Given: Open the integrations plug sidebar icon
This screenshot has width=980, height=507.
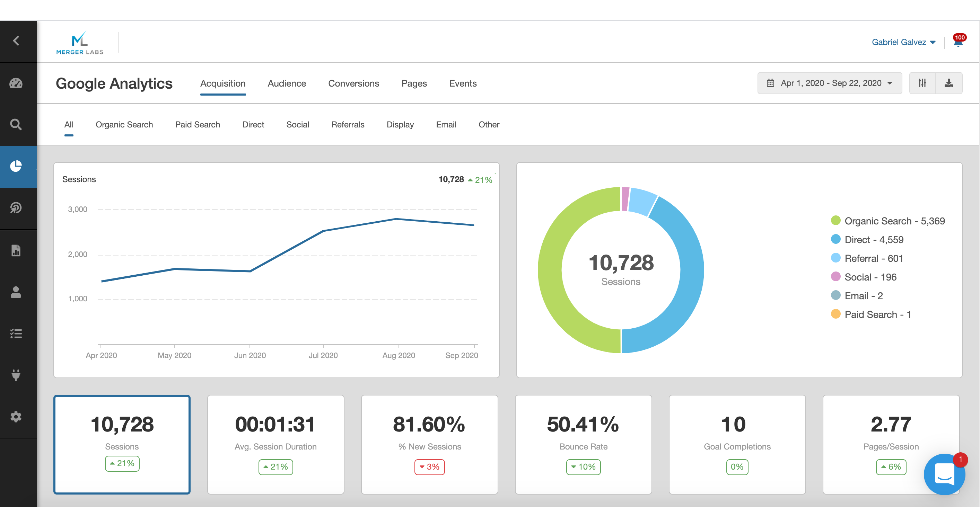Looking at the screenshot, I should coord(16,375).
